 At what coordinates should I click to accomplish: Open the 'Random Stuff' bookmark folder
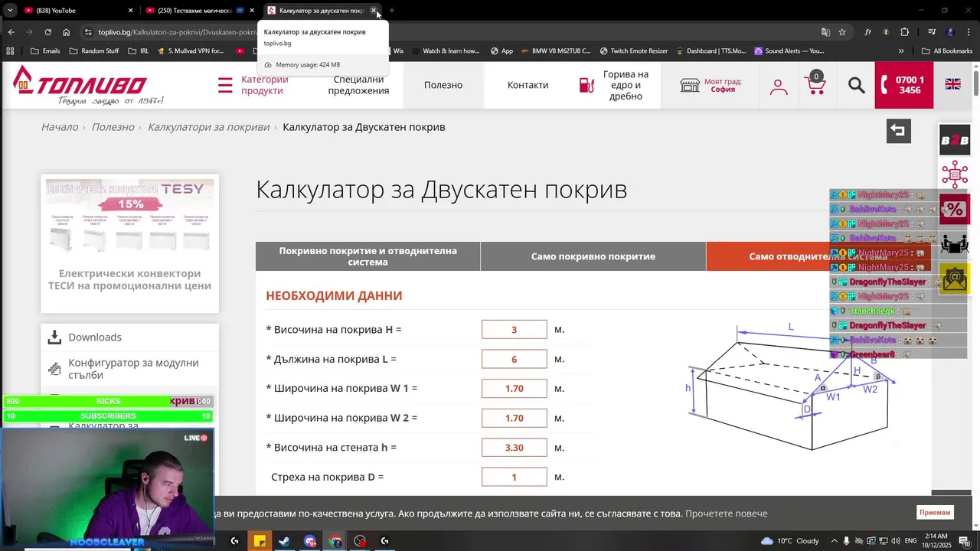click(x=93, y=51)
